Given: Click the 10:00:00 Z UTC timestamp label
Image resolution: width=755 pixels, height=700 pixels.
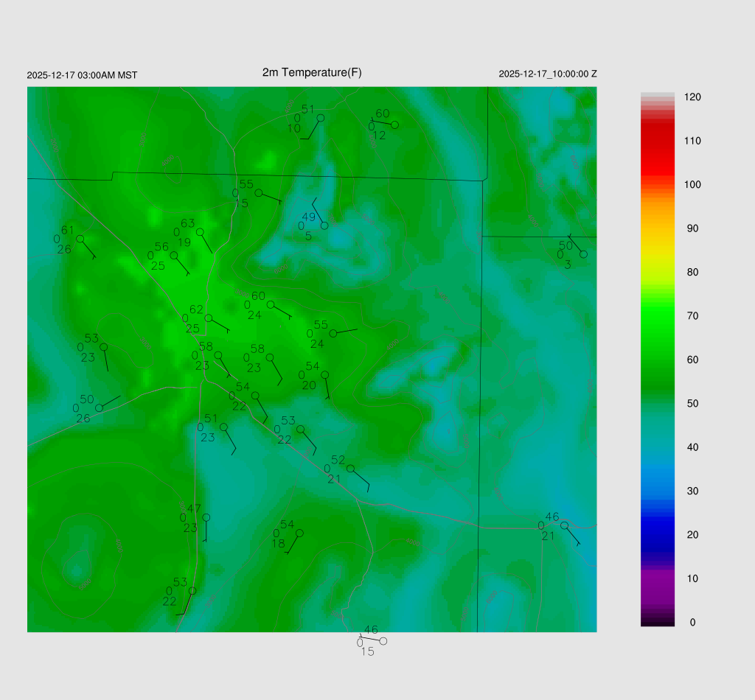Looking at the screenshot, I should pyautogui.click(x=548, y=74).
